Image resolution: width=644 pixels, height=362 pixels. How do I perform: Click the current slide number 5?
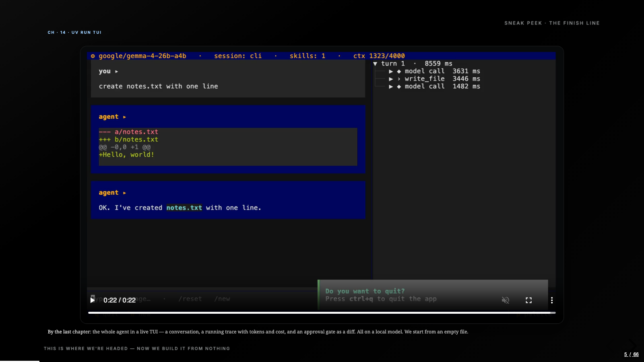point(625,354)
